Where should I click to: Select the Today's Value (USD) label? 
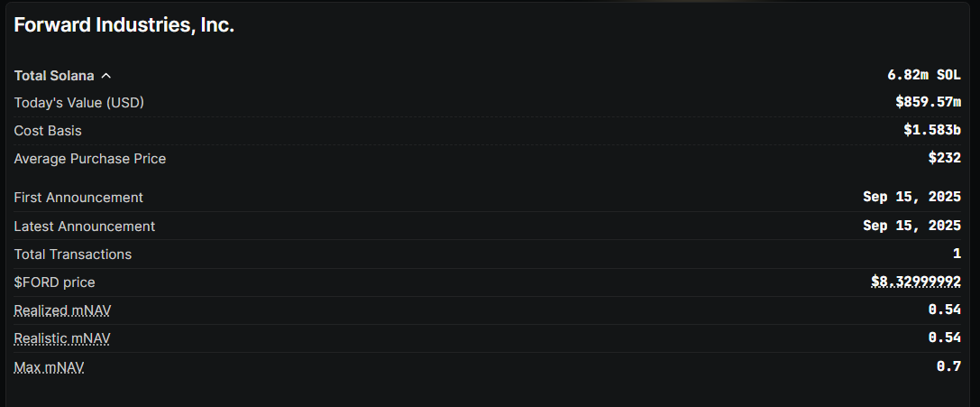[x=79, y=103]
